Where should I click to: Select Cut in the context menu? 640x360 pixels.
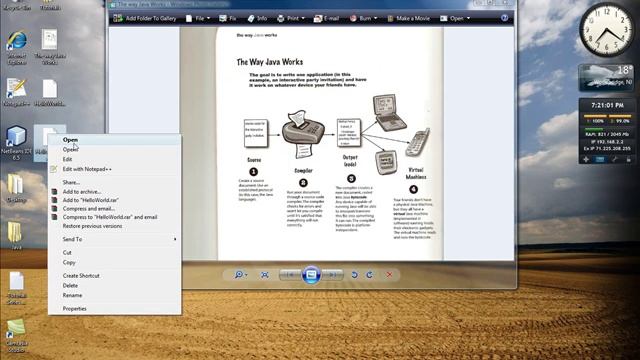click(114, 253)
